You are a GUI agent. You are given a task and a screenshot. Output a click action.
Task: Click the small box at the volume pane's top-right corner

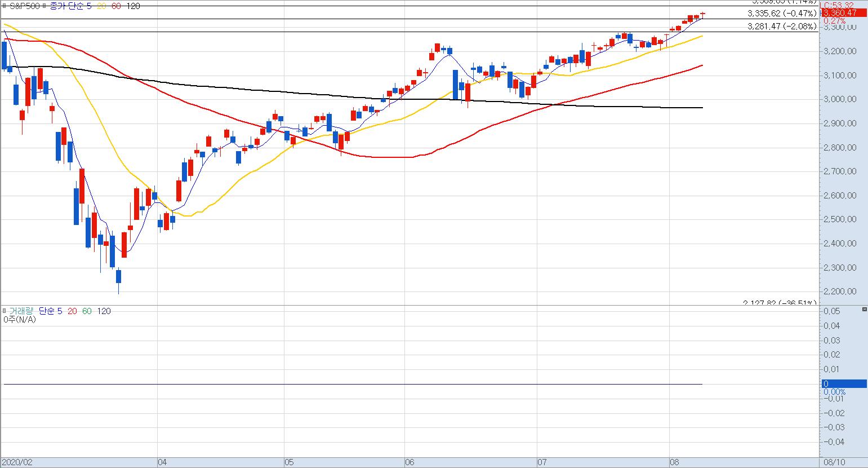point(865,309)
